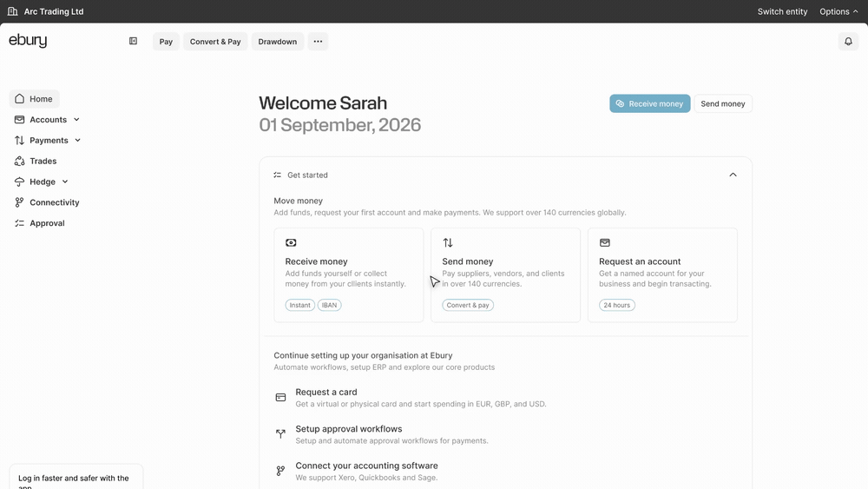Click the up-down arrows icon in the Send money card
Screen dimensions: 868x489
[448, 242]
